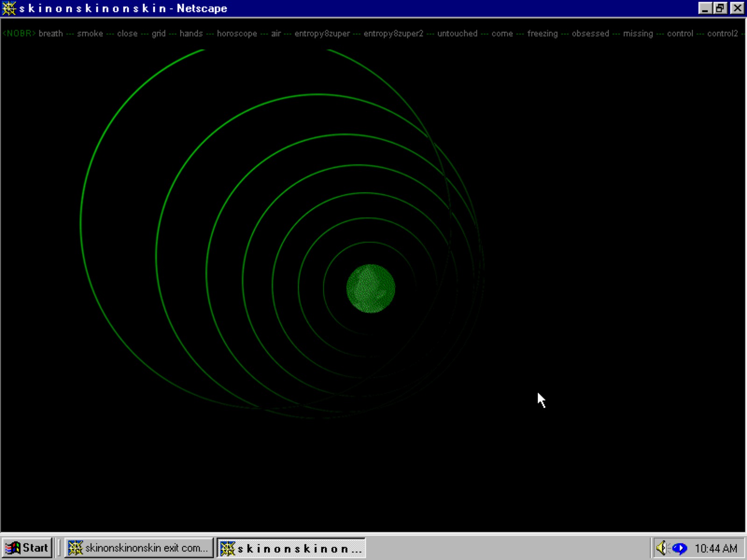Click the 'close' page link
Viewport: 747px width, 560px height.
pos(127,34)
